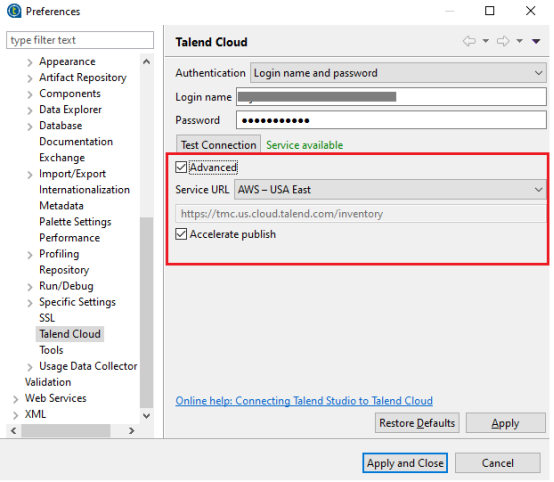This screenshot has height=482, width=554.
Task: Open Internationalization preferences
Action: pyautogui.click(x=84, y=190)
